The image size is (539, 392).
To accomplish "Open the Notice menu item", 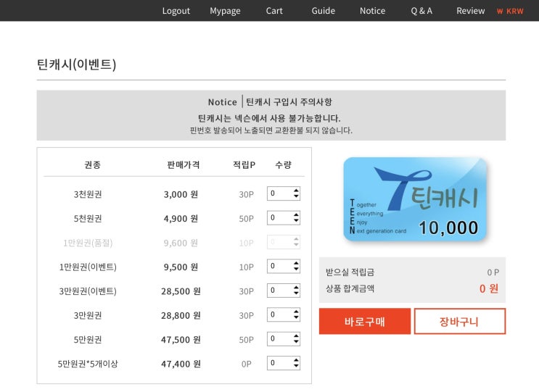I will point(373,11).
